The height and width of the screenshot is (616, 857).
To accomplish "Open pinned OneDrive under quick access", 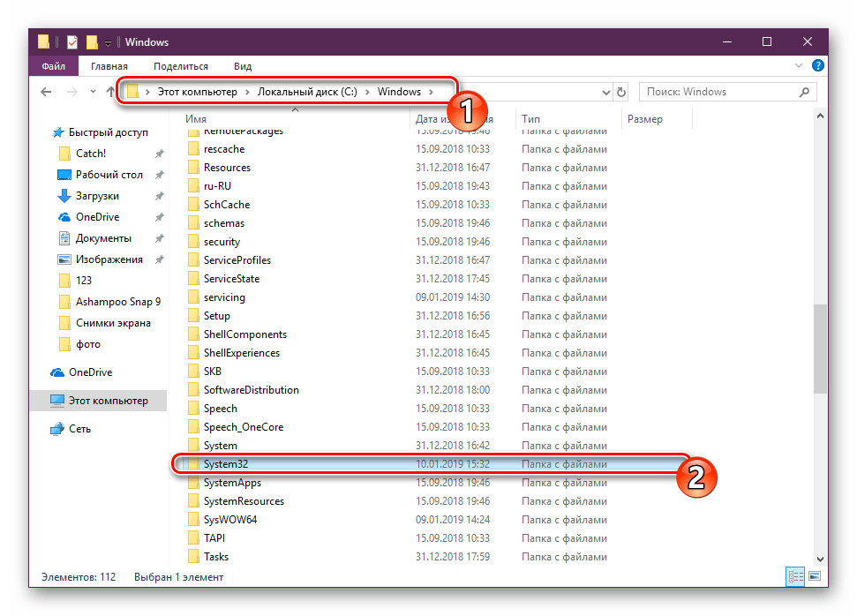I will click(97, 217).
